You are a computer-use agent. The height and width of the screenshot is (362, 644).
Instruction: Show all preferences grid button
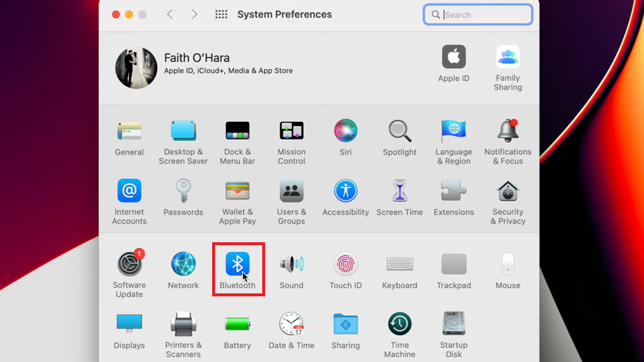point(221,14)
